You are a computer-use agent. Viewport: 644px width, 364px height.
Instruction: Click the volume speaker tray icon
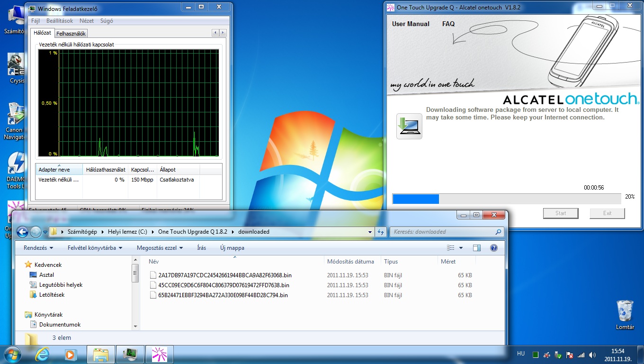tap(593, 355)
